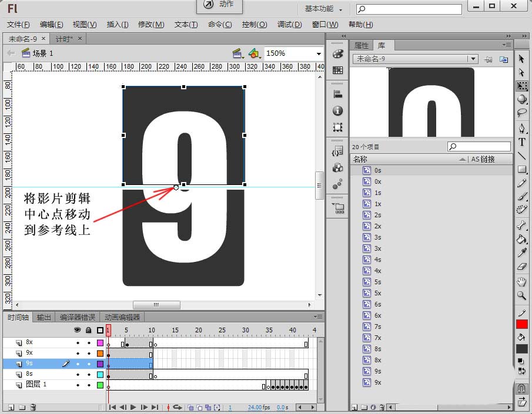
Task: Select the Text tool
Action: point(522,142)
